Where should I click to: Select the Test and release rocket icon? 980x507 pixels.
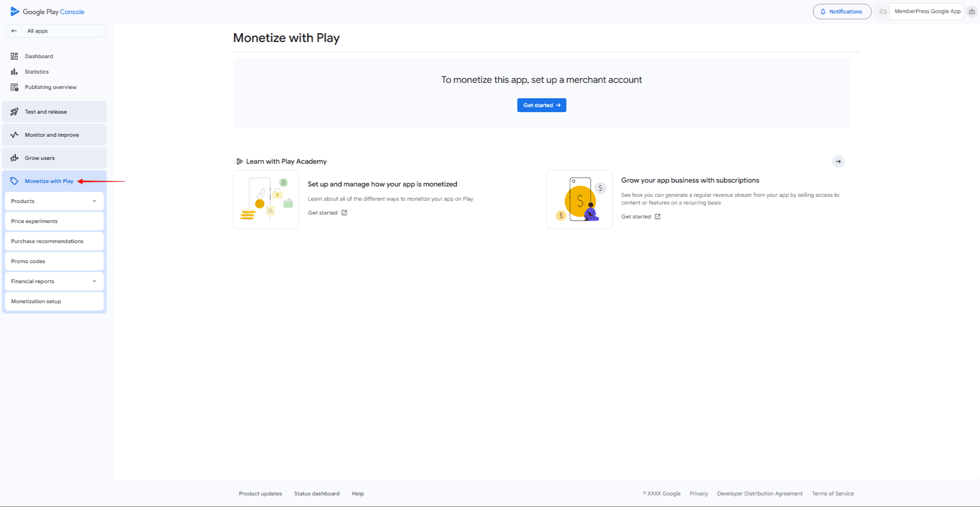click(x=14, y=111)
